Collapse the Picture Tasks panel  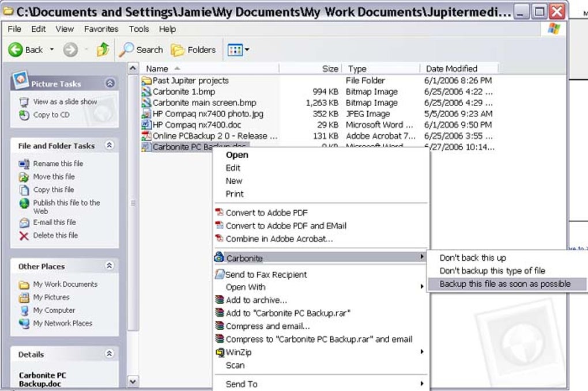point(110,83)
